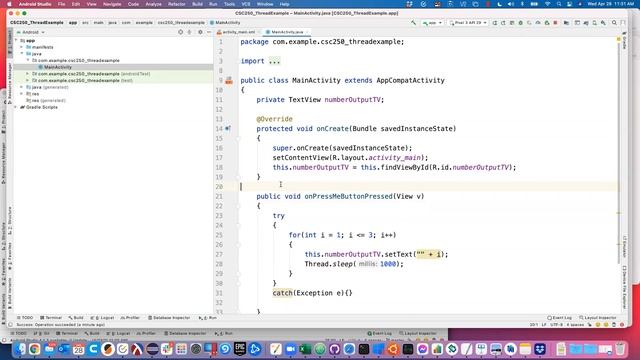640x360 pixels.
Task: Open Trash in the Dock
Action: tap(620, 349)
